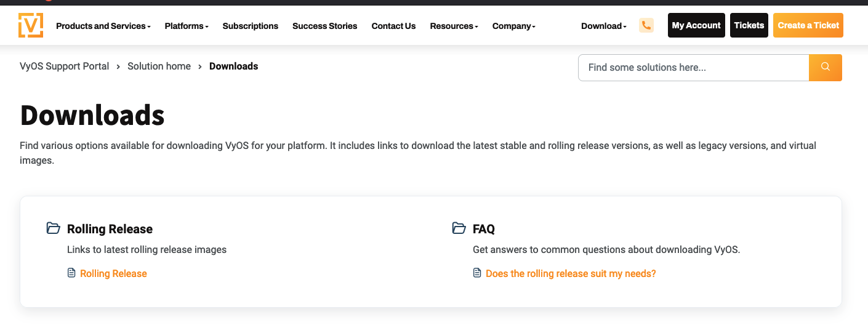The height and width of the screenshot is (333, 868).
Task: Open the Rolling Release article link
Action: coord(113,273)
